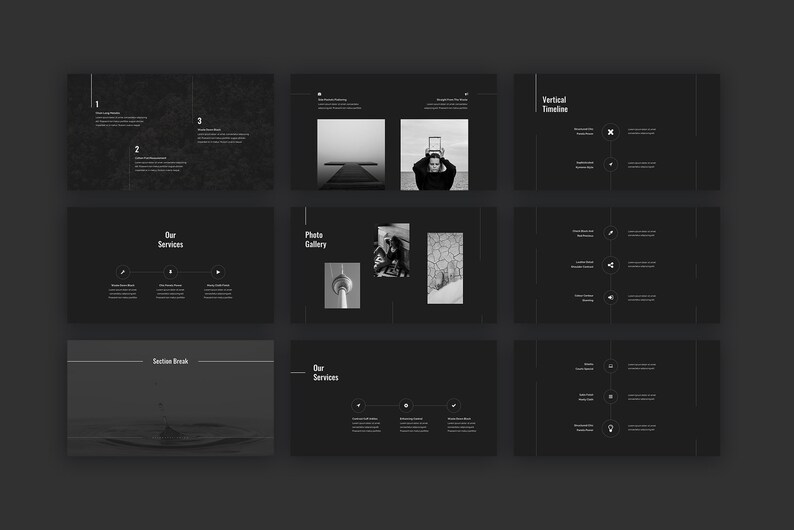Select "Marly Cloth Finish" caption under play icon
The height and width of the screenshot is (530, 794).
tap(218, 286)
